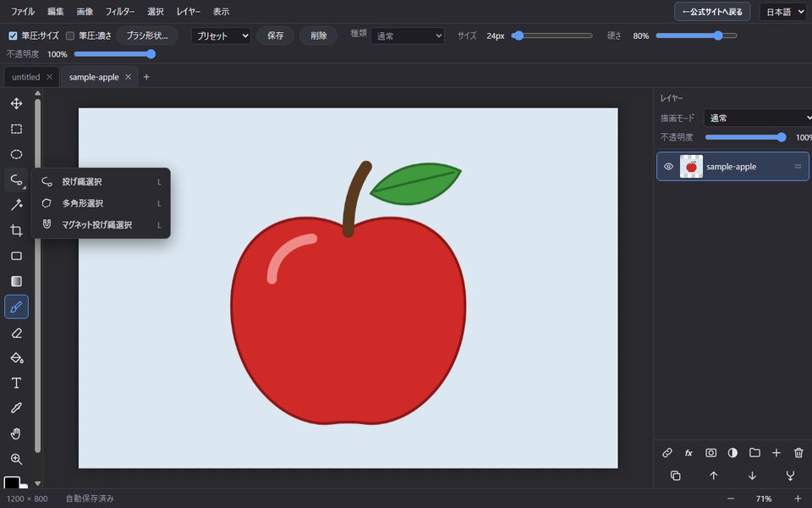Select the Paint Bucket fill tool

[17, 357]
